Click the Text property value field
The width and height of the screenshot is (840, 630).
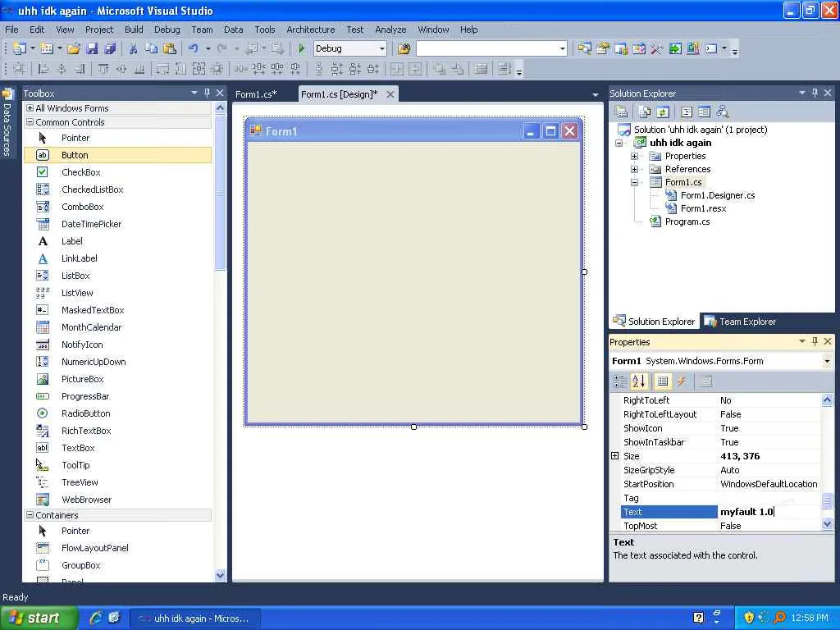(x=769, y=512)
